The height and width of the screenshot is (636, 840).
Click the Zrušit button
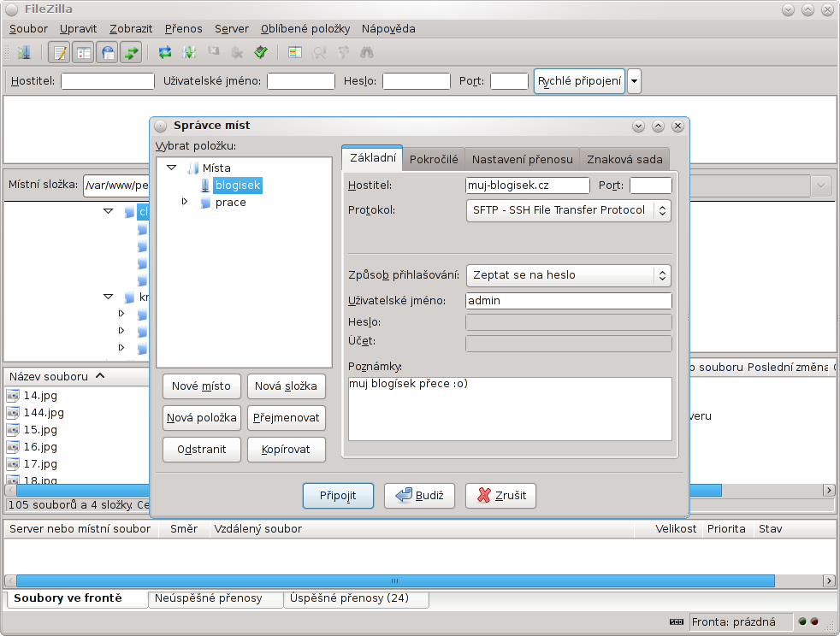[x=501, y=496]
